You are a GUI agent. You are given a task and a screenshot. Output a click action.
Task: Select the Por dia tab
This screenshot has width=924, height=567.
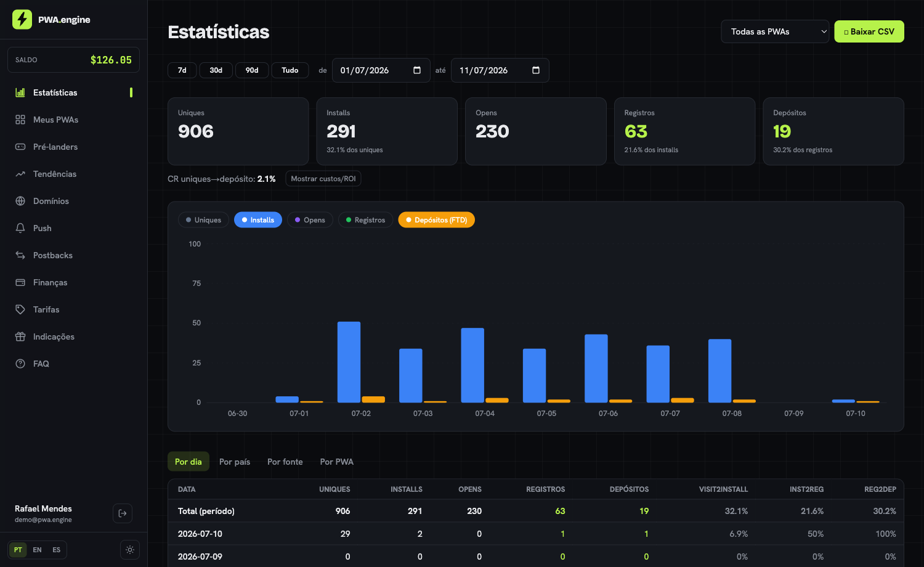point(188,462)
